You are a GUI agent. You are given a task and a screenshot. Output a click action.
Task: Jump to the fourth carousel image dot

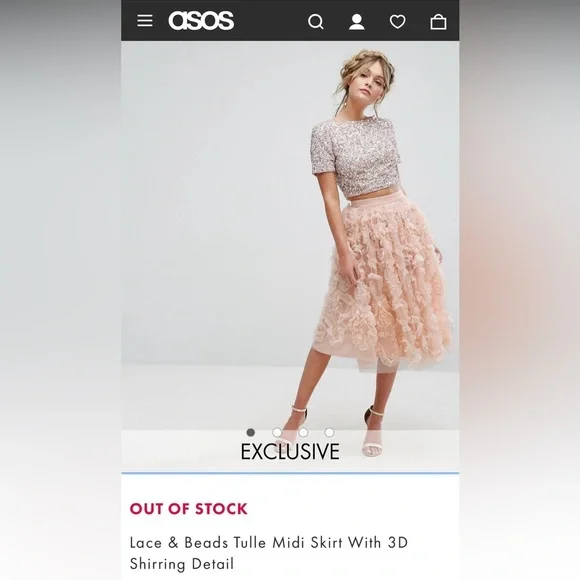click(329, 432)
